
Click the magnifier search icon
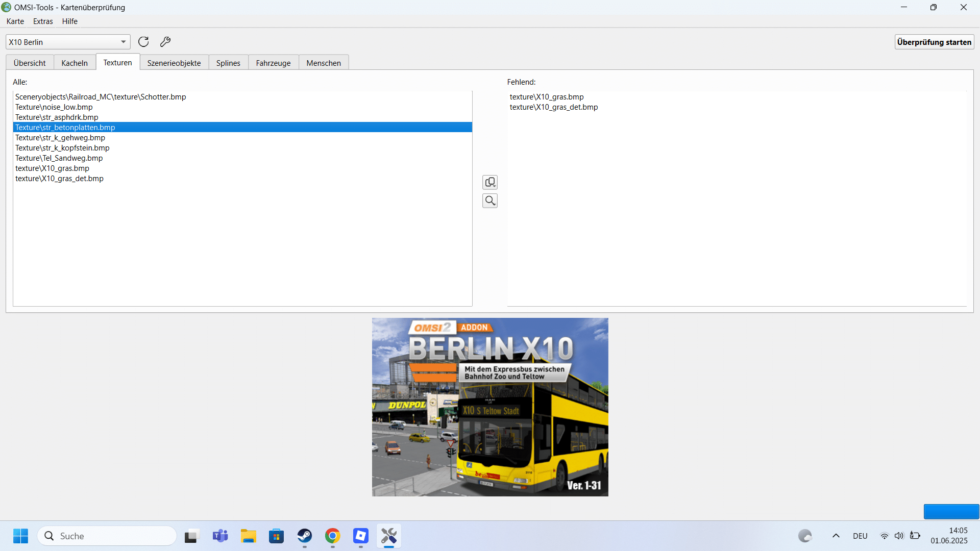coord(490,201)
